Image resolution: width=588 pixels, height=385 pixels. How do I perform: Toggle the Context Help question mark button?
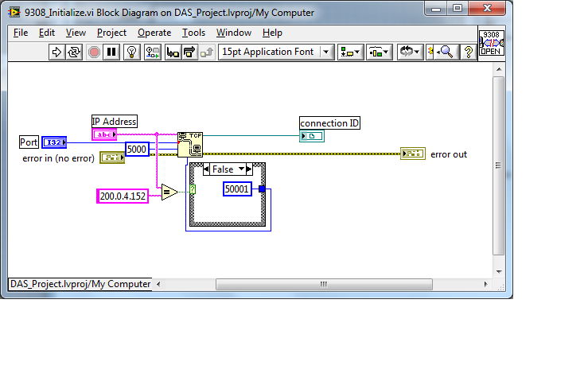(x=468, y=52)
